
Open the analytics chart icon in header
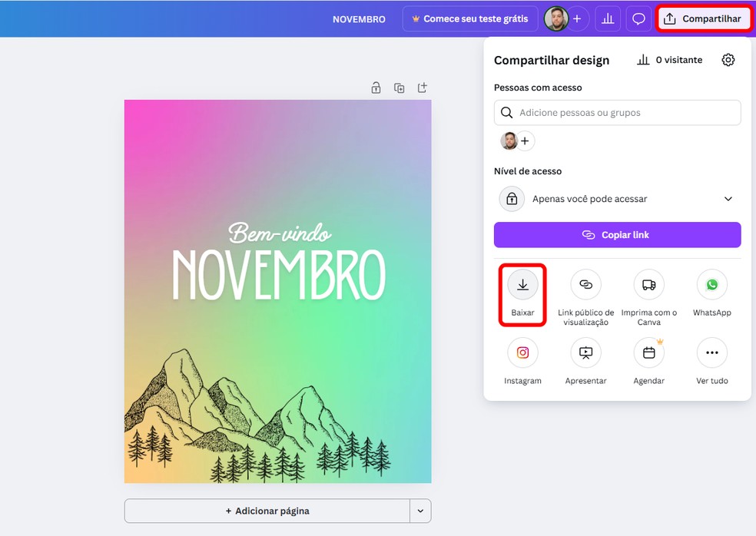pos(608,18)
